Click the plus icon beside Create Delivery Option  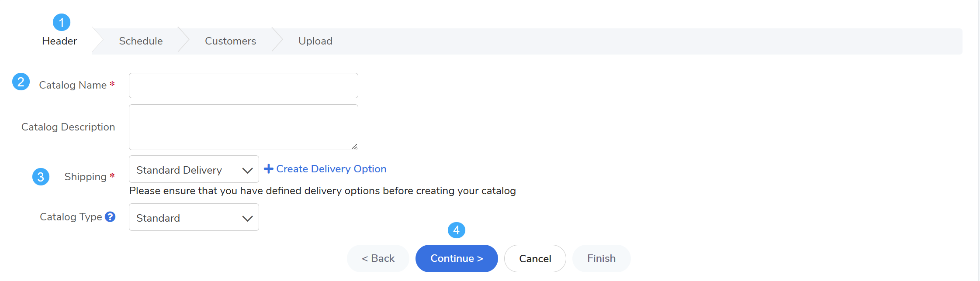tap(269, 169)
